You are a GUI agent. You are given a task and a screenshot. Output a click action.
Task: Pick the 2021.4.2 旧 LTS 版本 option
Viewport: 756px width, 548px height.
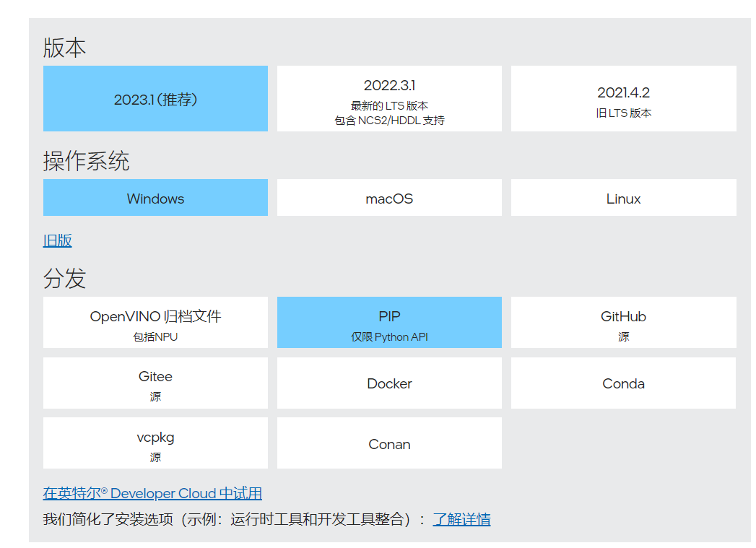(x=623, y=98)
